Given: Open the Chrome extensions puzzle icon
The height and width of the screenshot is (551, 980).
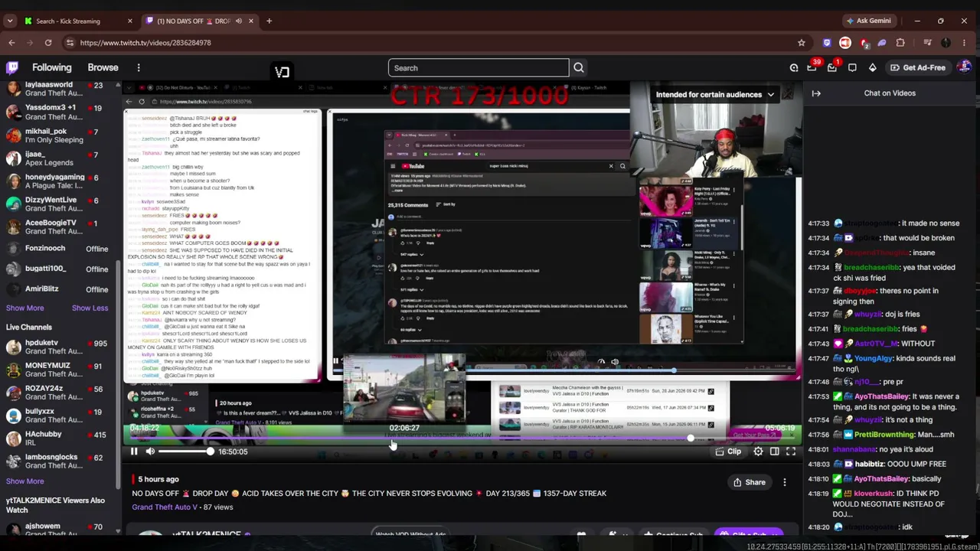Looking at the screenshot, I should coord(900,43).
